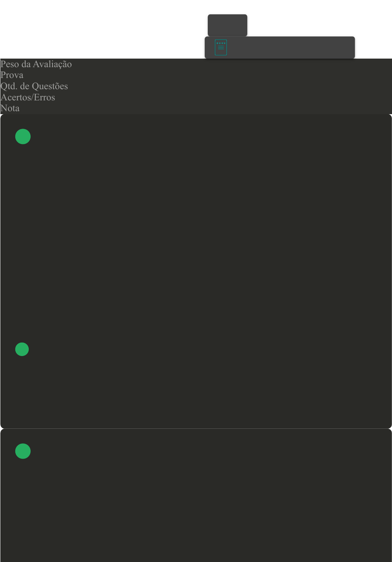Image resolution: width=392 pixels, height=562 pixels.
Task: Click the empty area right of the first green circle
Action: point(209,137)
